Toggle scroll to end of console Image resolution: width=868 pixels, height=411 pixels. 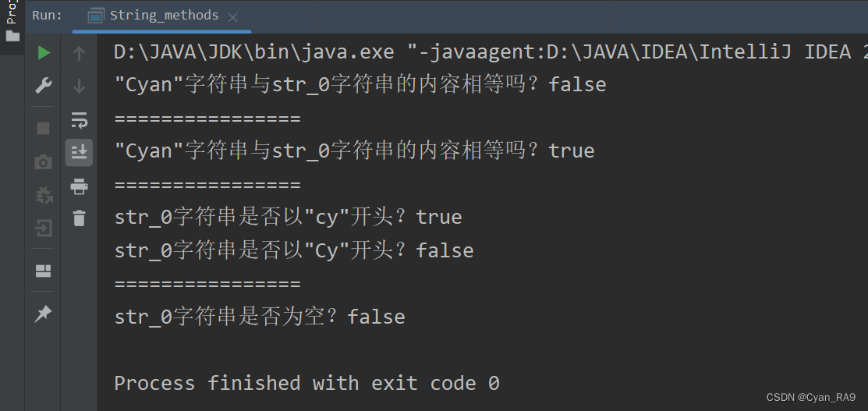coord(80,152)
